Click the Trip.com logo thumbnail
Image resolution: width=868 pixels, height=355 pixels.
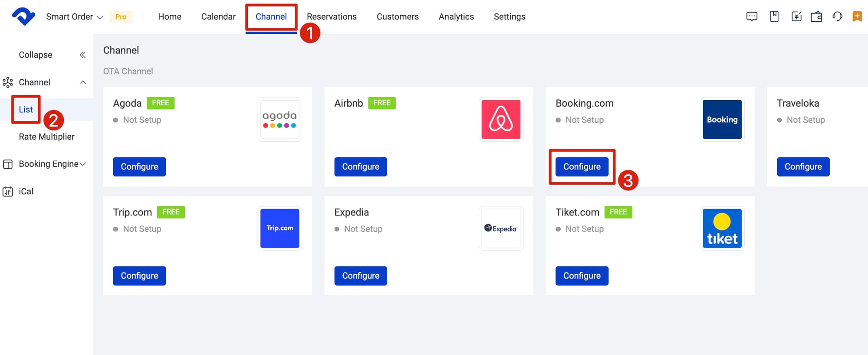click(279, 228)
